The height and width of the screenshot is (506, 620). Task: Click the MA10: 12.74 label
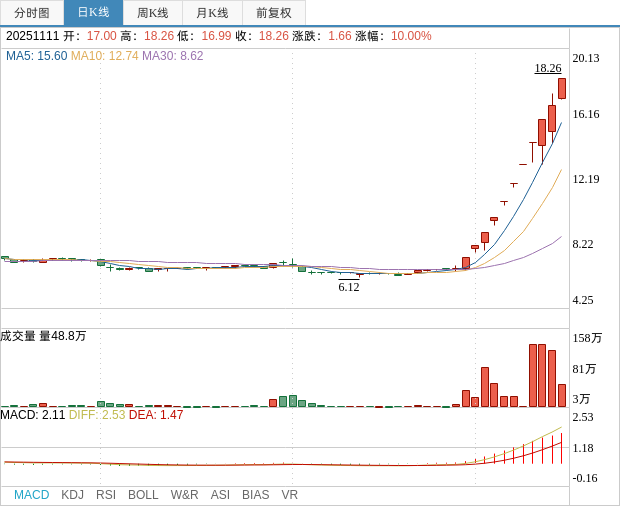click(105, 56)
